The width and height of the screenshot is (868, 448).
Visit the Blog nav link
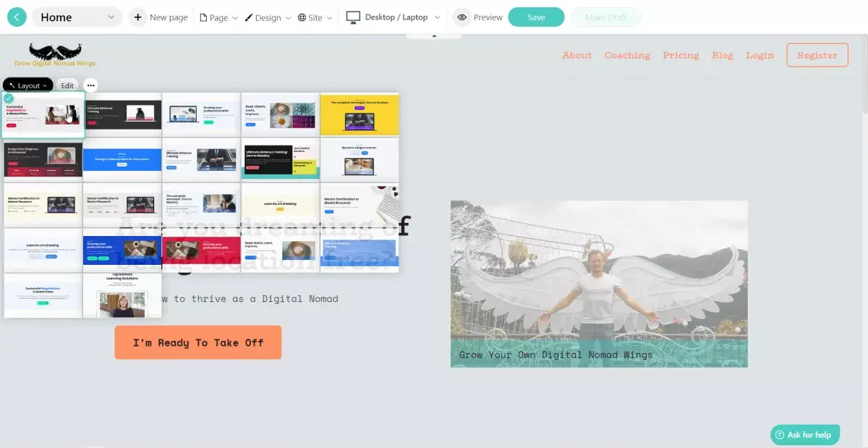click(722, 55)
